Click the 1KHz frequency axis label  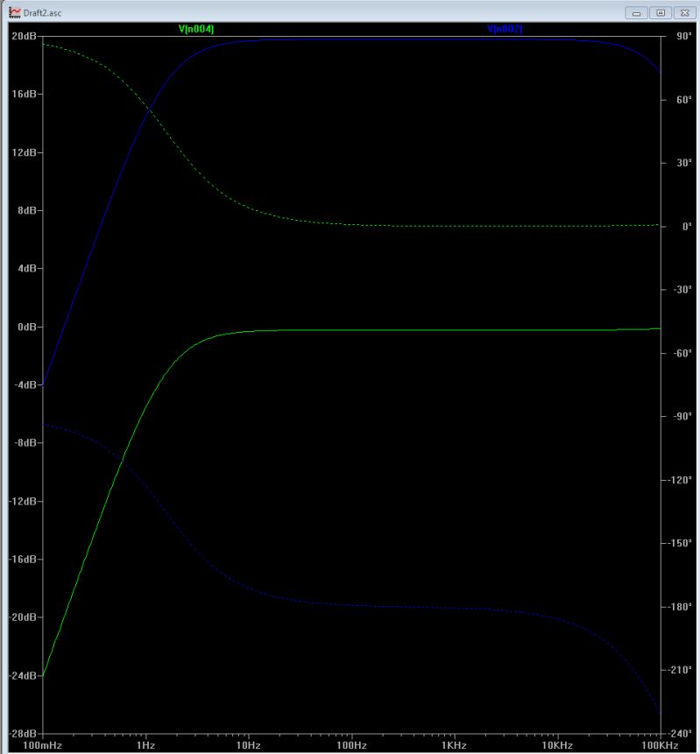(454, 745)
